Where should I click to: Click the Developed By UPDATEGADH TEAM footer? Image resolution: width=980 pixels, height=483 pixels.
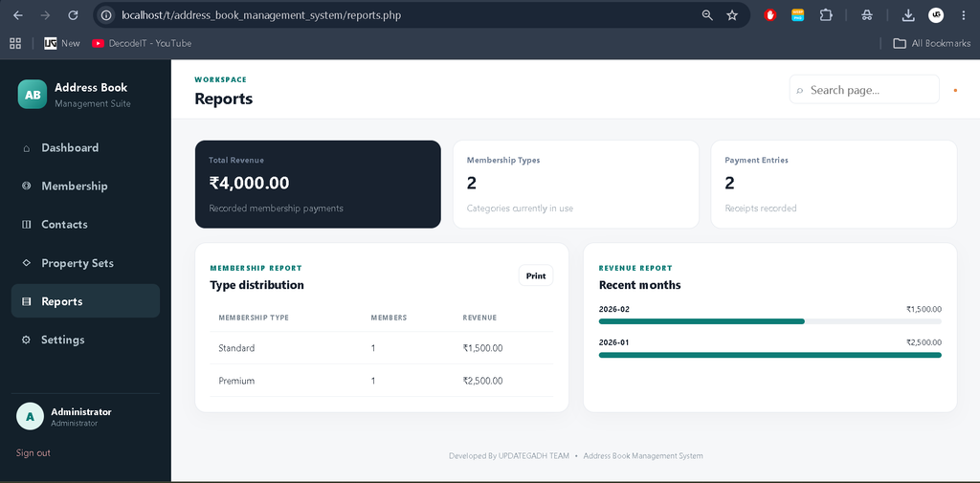(509, 456)
